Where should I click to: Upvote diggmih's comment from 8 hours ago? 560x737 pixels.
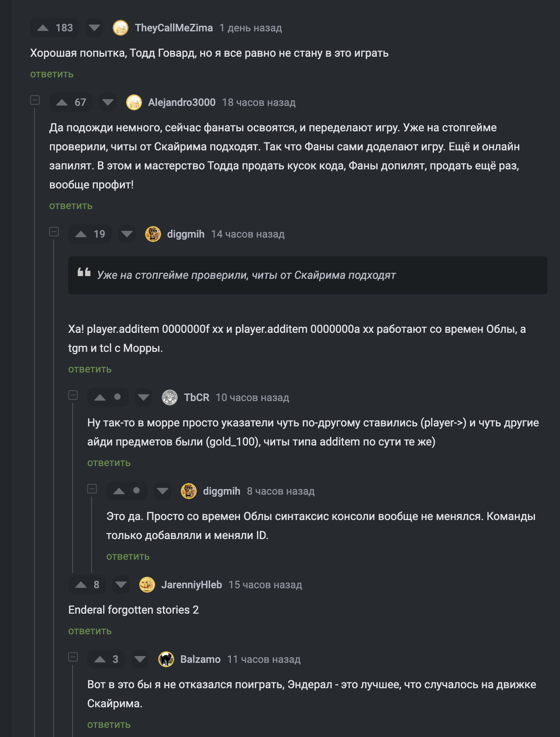[119, 491]
